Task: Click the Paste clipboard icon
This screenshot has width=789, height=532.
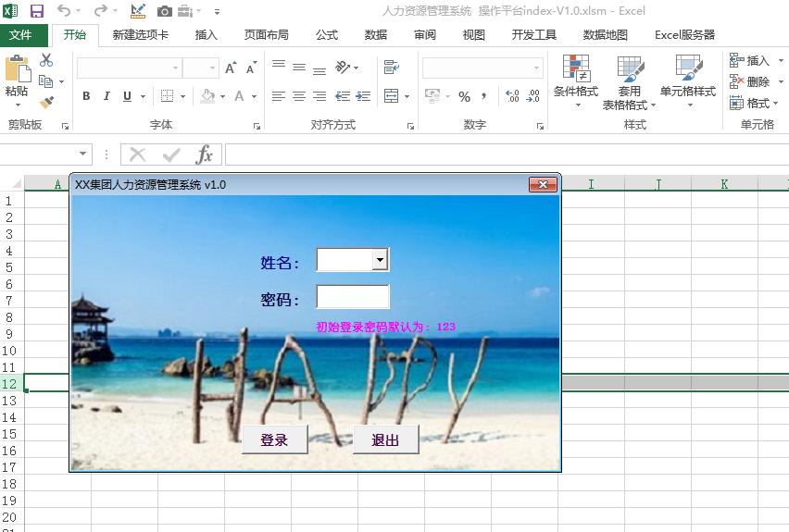Action: click(x=18, y=68)
